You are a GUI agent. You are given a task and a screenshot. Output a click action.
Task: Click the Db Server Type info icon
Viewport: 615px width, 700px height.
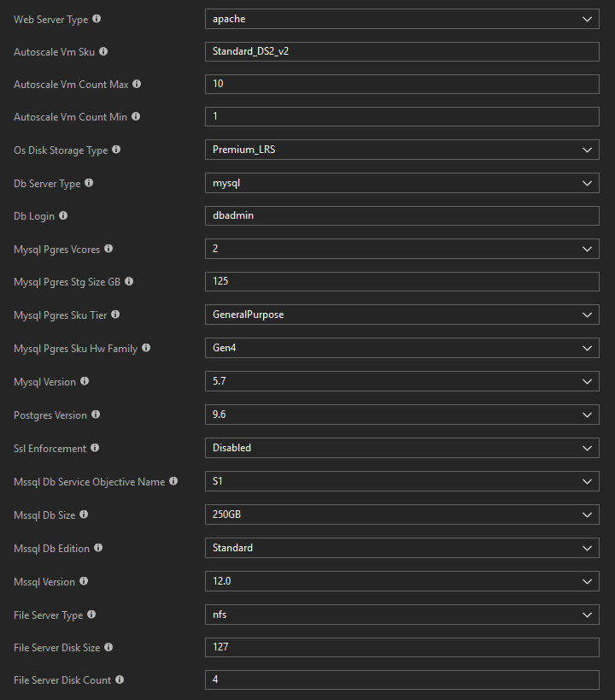coord(89,183)
